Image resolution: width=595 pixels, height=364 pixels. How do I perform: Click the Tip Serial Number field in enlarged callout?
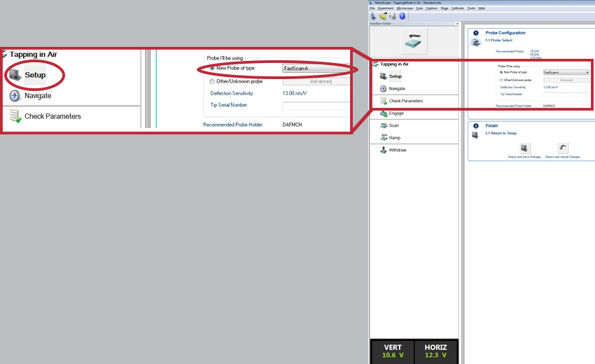point(315,106)
